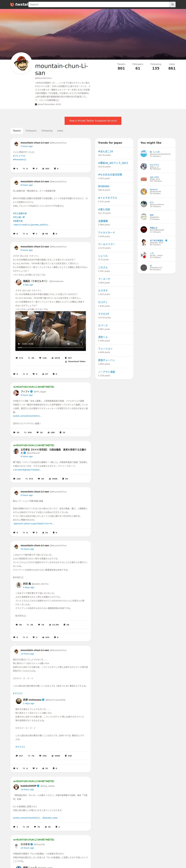Click the search magnifier button
186x868 pixels.
[x=173, y=4]
